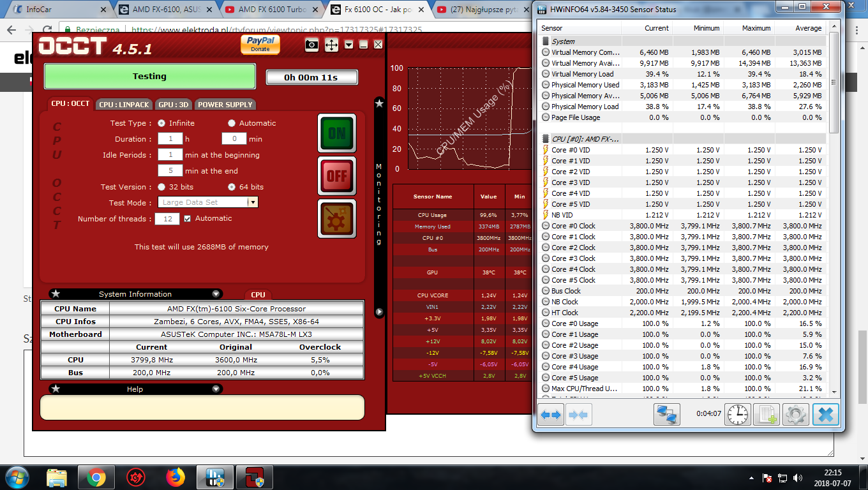The image size is (868, 490).
Task: Launch Firefox from the taskbar
Action: pos(175,477)
